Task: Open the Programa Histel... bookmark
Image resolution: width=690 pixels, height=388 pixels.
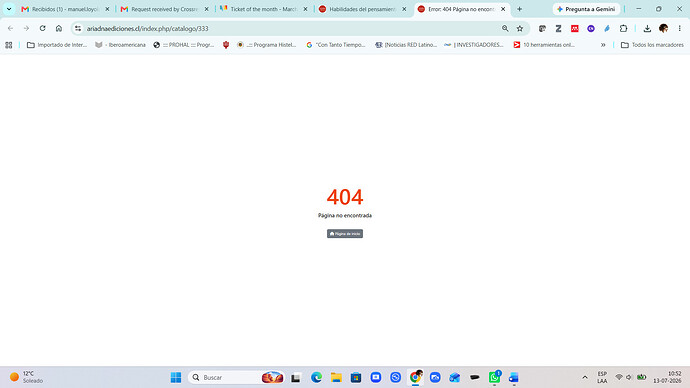Action: click(x=266, y=45)
